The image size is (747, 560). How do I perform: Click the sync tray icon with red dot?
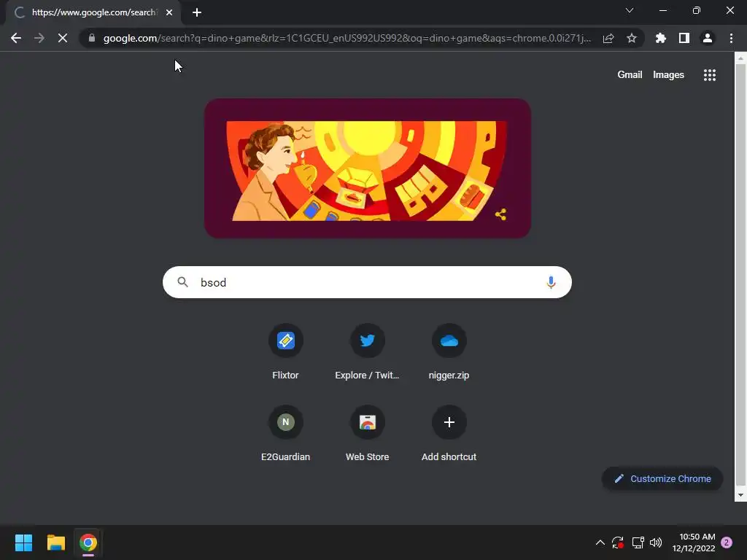618,542
